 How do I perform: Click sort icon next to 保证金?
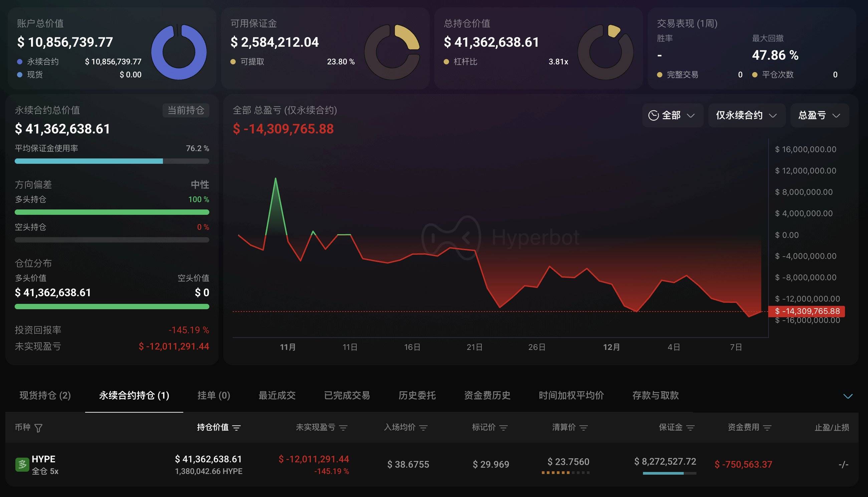pos(690,428)
